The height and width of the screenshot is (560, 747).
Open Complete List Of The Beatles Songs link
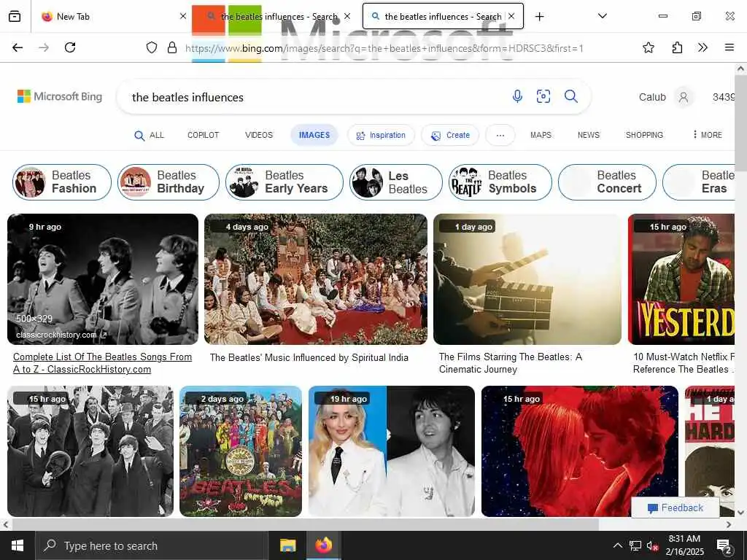102,363
